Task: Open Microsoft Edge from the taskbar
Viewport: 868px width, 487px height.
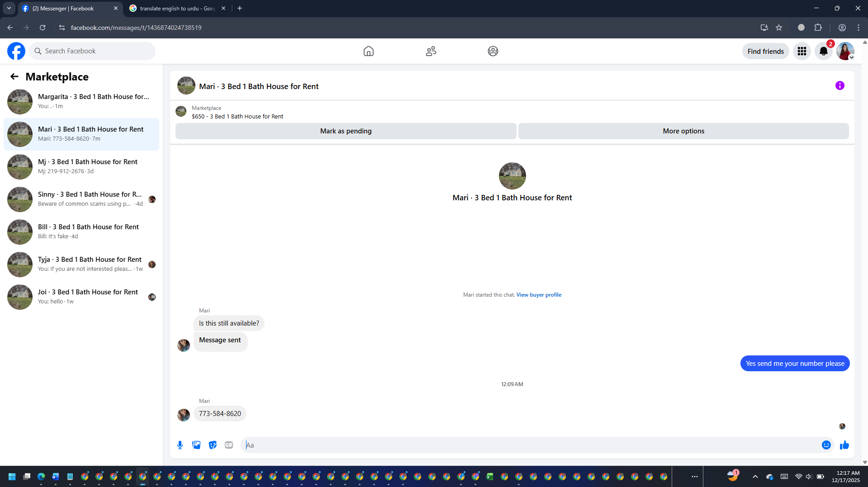Action: pos(41,477)
